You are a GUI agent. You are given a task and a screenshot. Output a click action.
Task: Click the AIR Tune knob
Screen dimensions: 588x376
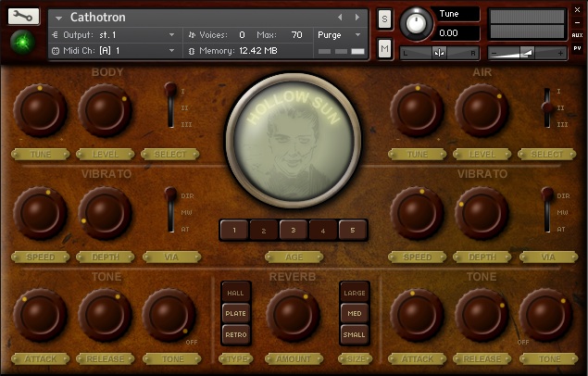(417, 110)
